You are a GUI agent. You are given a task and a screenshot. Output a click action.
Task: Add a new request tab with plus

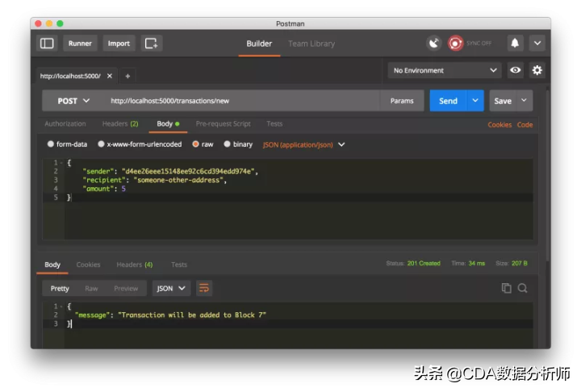coord(127,76)
